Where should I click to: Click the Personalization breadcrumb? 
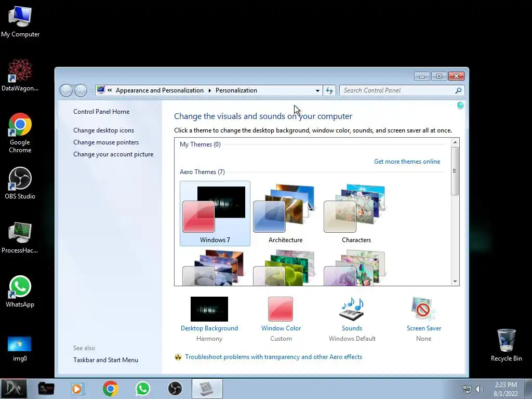(x=236, y=90)
